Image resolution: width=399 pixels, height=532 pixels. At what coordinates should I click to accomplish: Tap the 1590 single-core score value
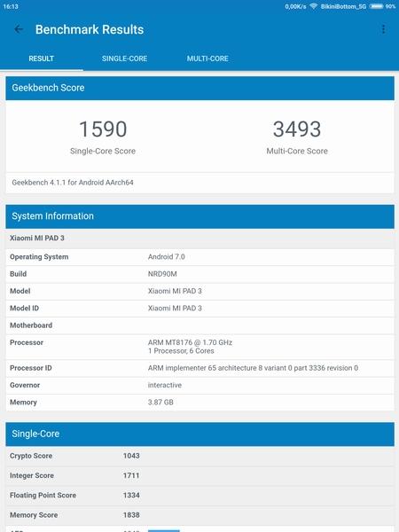(103, 129)
